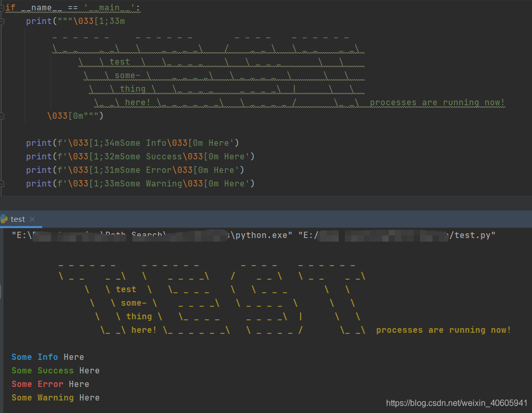The image size is (532, 413).
Task: Click 'thing' in the console ASCII art
Action: pyautogui.click(x=139, y=317)
